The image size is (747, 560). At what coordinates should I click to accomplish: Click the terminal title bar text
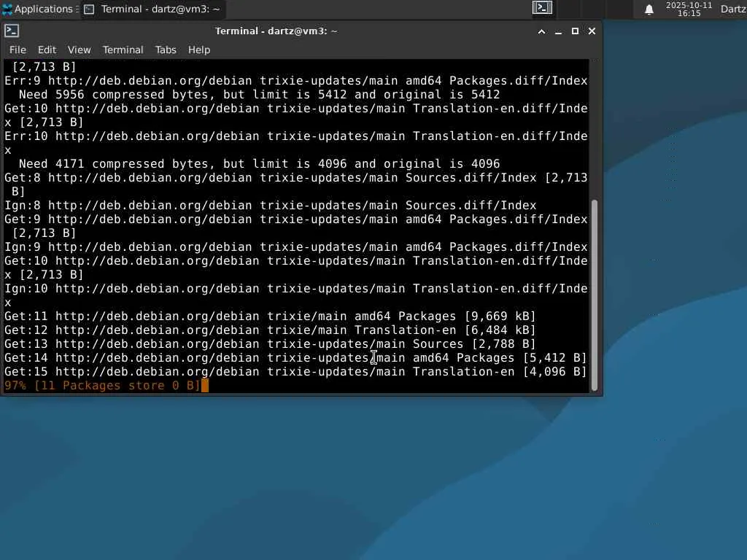click(276, 31)
